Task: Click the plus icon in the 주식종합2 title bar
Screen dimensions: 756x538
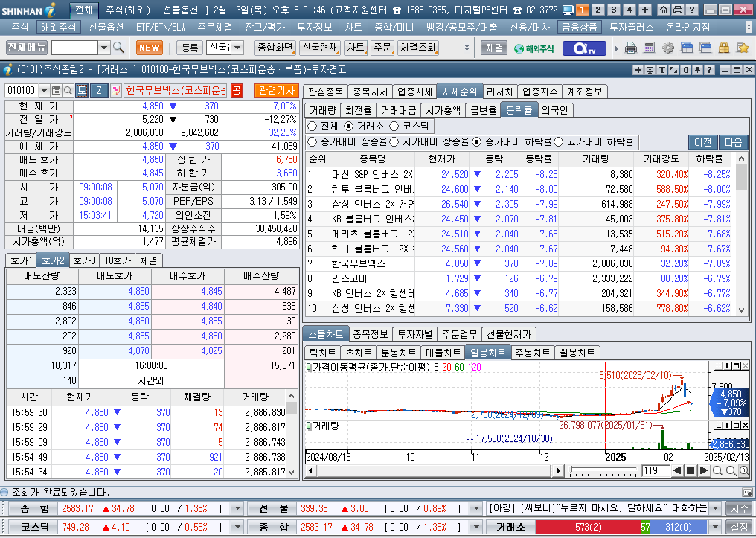Action: click(x=638, y=70)
